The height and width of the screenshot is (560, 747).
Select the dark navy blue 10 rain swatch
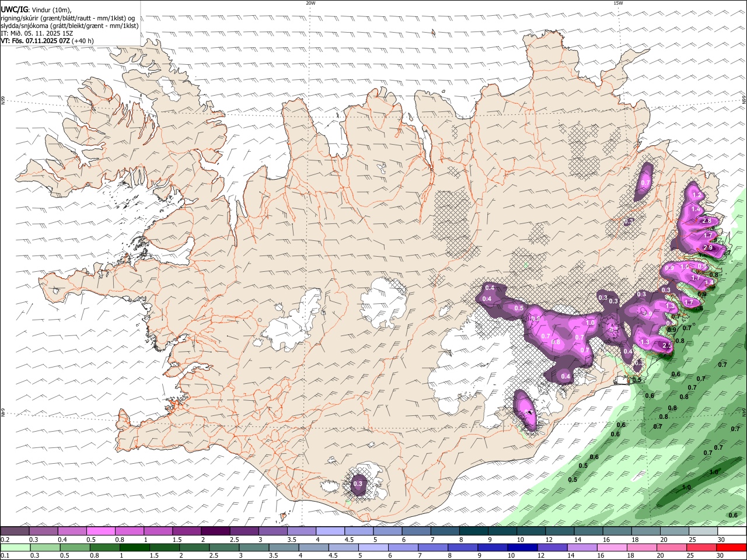click(522, 547)
